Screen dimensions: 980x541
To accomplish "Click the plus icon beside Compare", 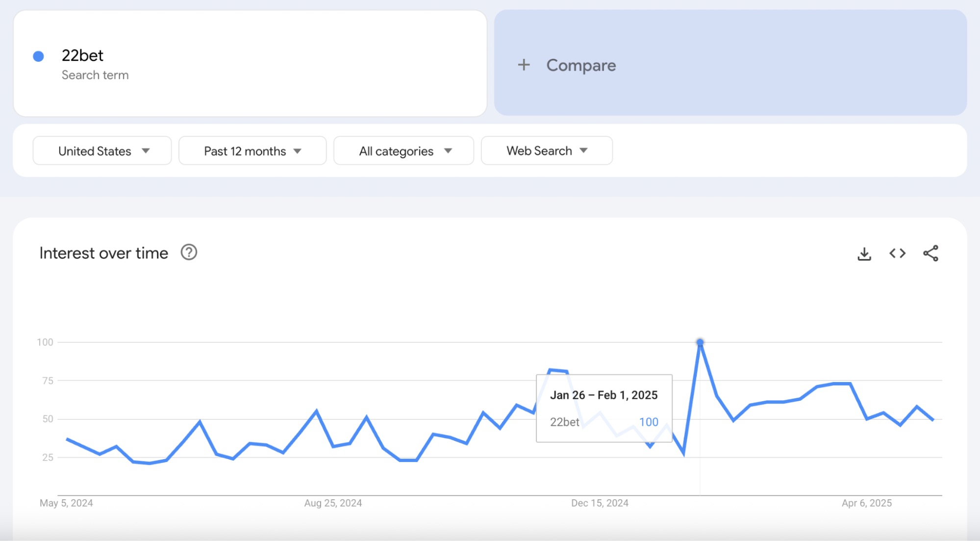I will tap(524, 65).
